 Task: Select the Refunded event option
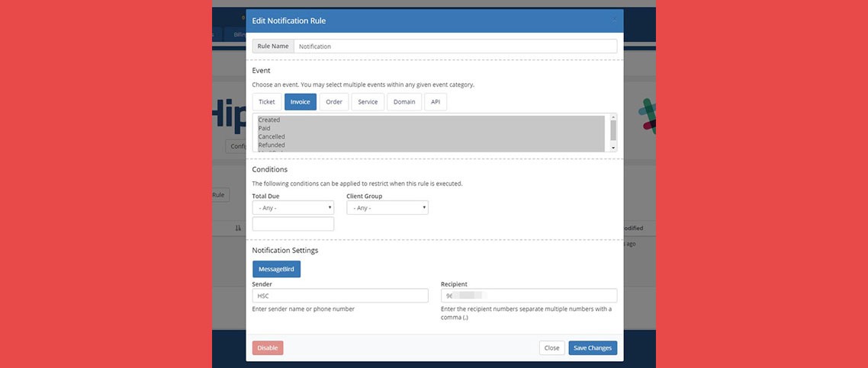tap(272, 145)
